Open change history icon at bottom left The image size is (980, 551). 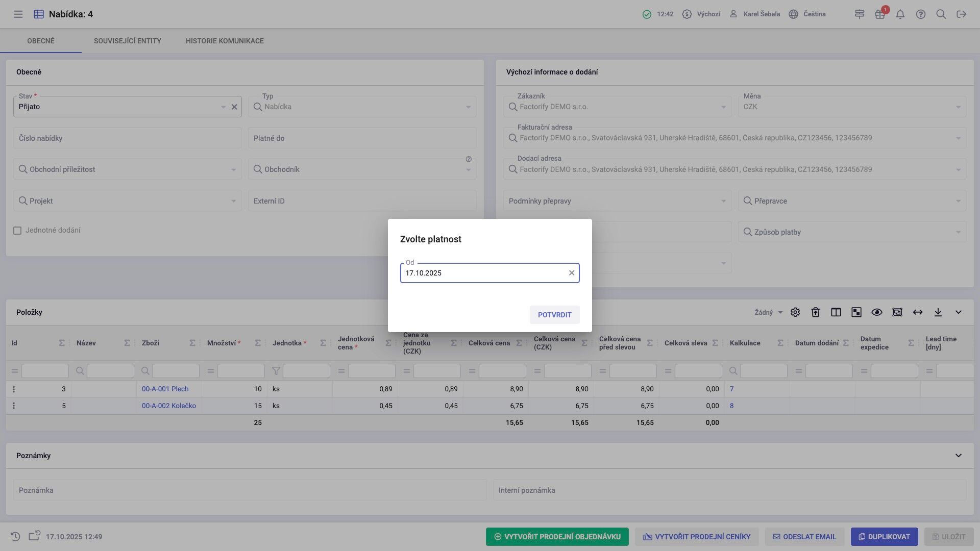tap(15, 537)
